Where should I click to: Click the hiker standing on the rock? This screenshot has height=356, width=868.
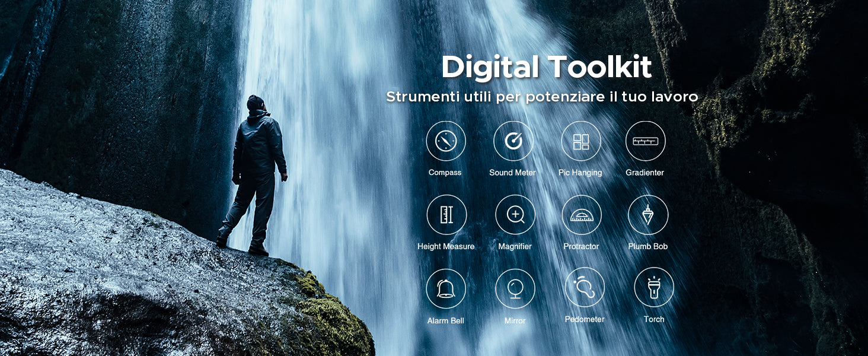(255, 172)
